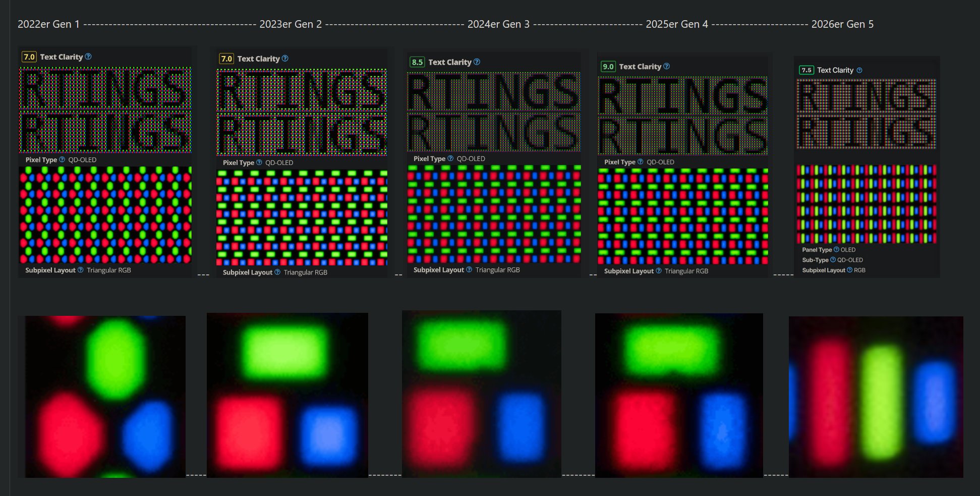Image resolution: width=980 pixels, height=496 pixels.
Task: Click 'Text Clarity' label beside 8.5 score
Action: click(450, 62)
